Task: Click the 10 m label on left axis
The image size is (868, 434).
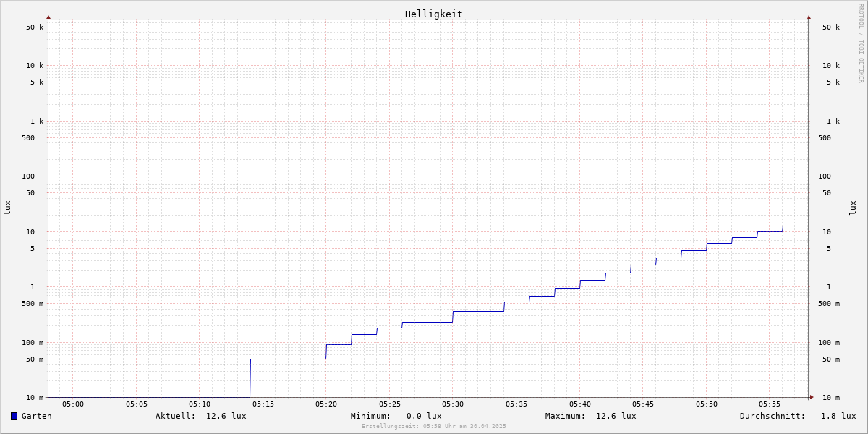Action: (x=35, y=398)
